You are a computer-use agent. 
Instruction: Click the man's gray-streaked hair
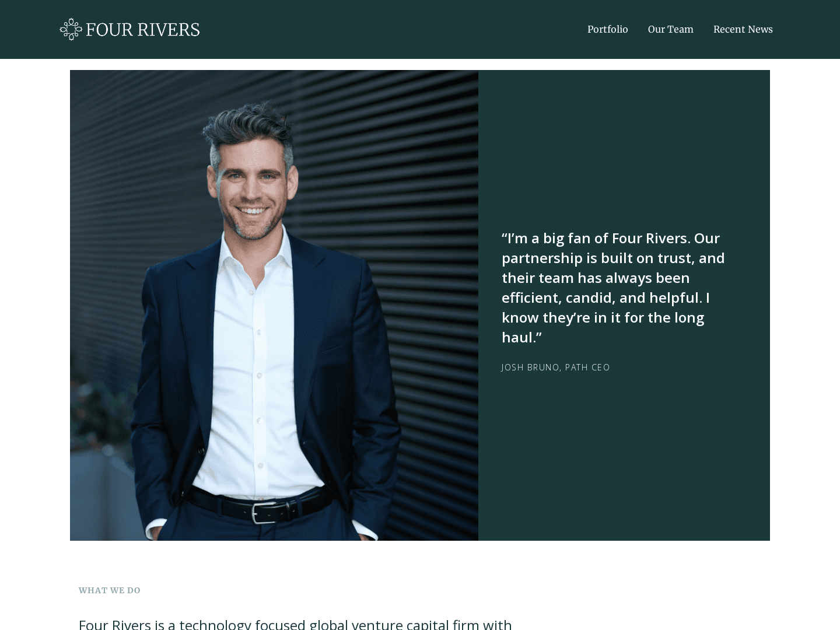pyautogui.click(x=251, y=128)
